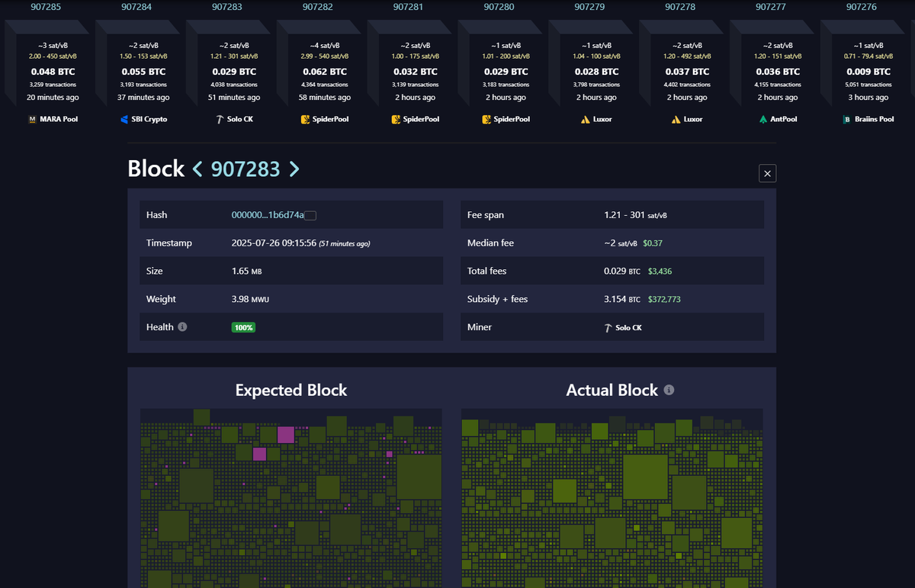915x588 pixels.
Task: Click the 3.98 MWU weight value
Action: point(250,299)
